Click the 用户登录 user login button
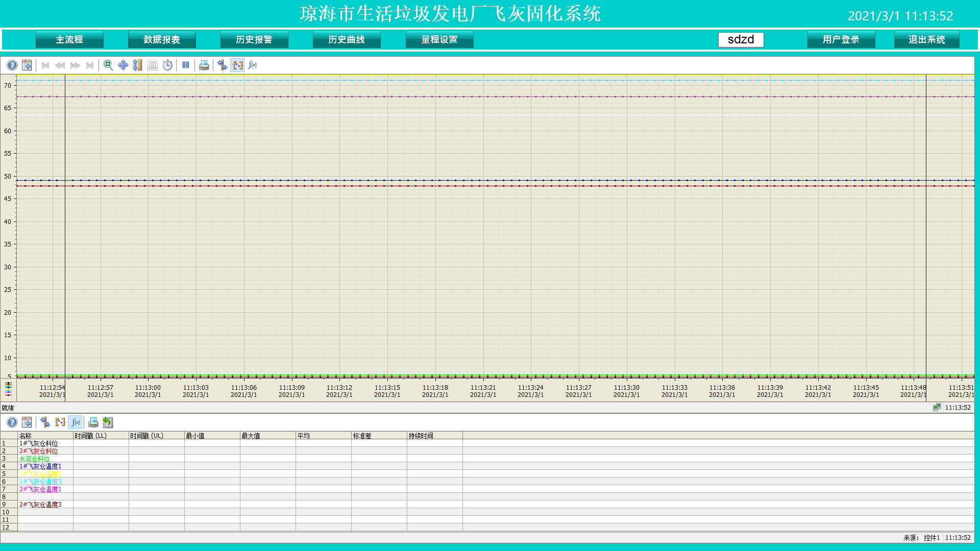This screenshot has width=980, height=551. click(841, 40)
